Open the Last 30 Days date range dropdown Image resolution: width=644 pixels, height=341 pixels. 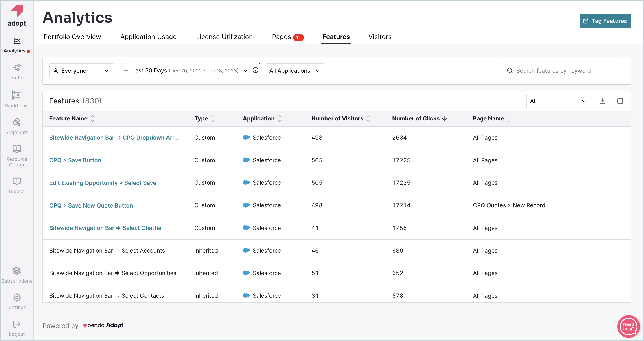coord(190,71)
